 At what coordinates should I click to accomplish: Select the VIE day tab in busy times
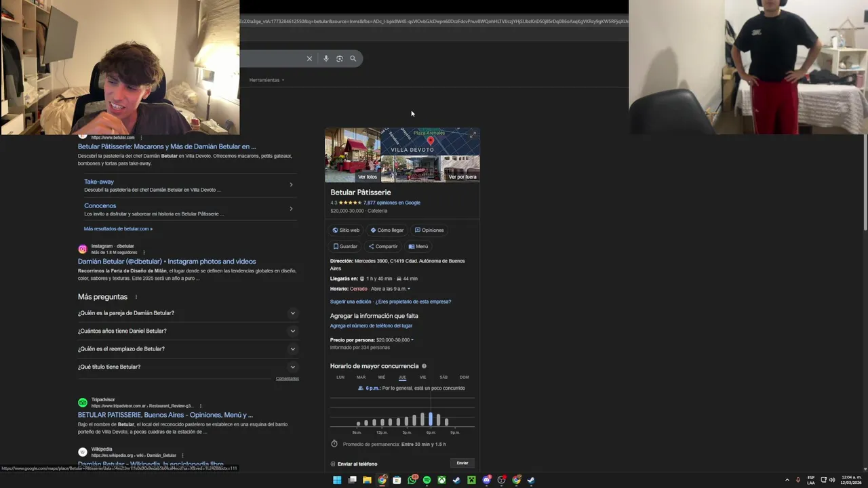click(422, 378)
